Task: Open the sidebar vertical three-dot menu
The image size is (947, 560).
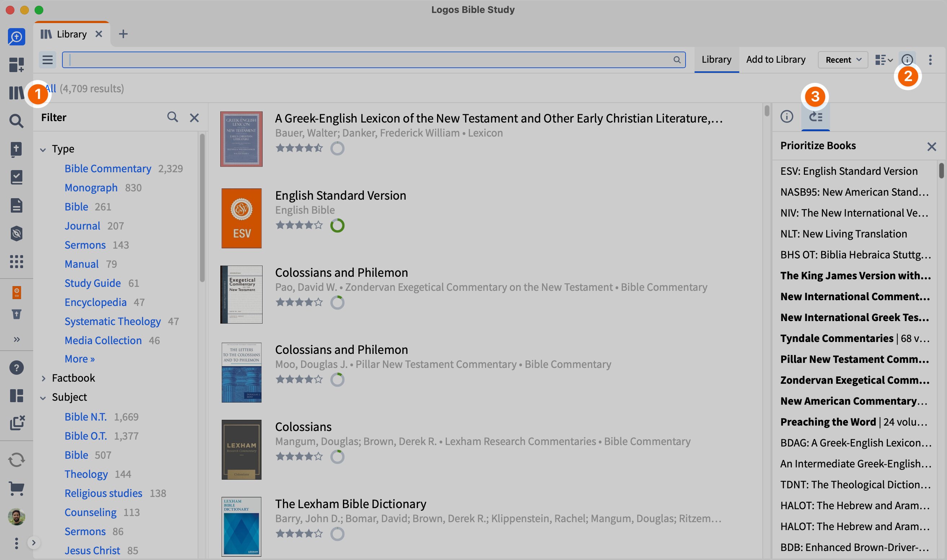Action: pyautogui.click(x=16, y=543)
